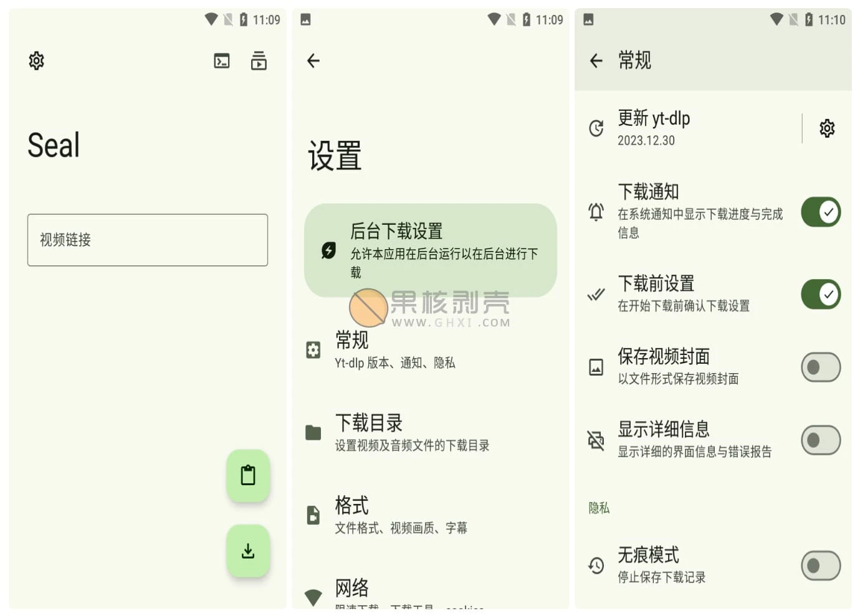Enable 无痕模式 switch
This screenshot has height=616, width=860.
pyautogui.click(x=821, y=566)
